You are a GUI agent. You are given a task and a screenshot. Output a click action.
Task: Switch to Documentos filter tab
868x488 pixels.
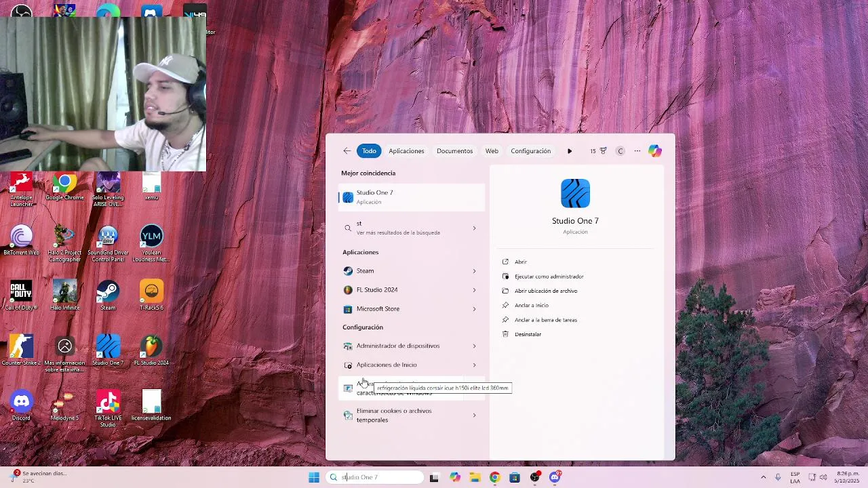[x=454, y=151]
